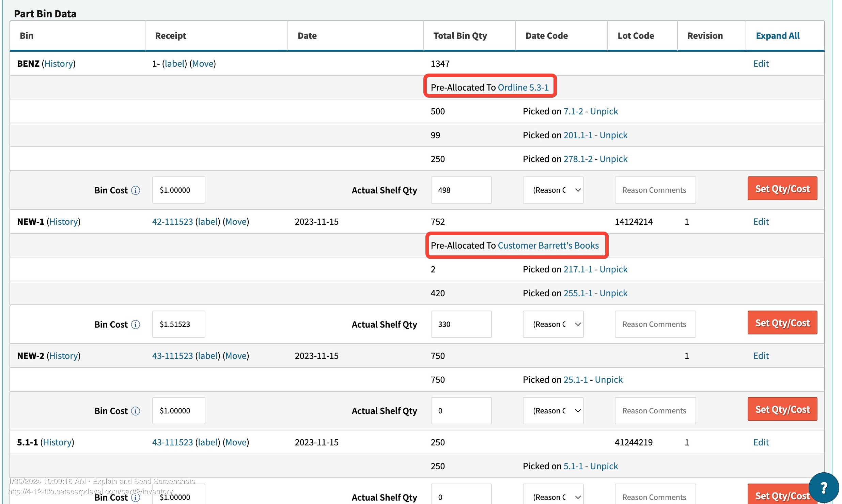Expand all bin rows with Expand All
This screenshot has height=504, width=842.
tap(778, 36)
